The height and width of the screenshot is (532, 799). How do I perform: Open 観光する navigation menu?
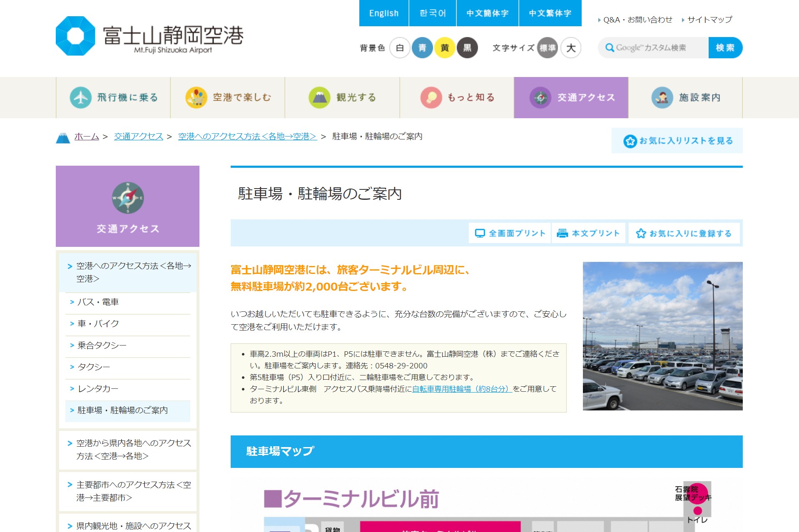[x=342, y=97]
